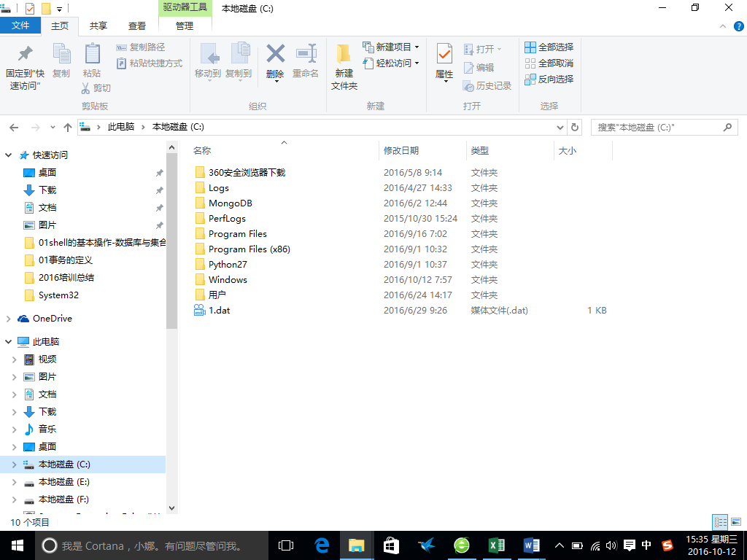747x560 pixels.
Task: Click Copy path (复制路径)
Action: [141, 47]
